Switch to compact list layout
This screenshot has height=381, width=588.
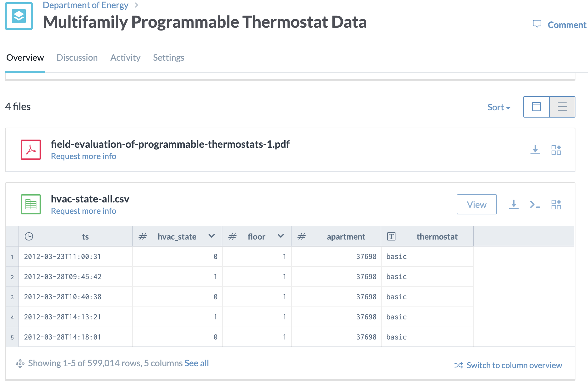click(562, 107)
